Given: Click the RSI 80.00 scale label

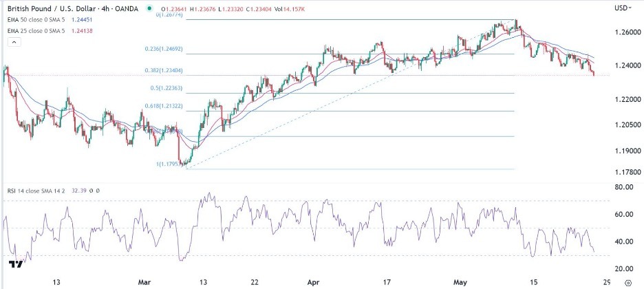Looking at the screenshot, I should (624, 186).
